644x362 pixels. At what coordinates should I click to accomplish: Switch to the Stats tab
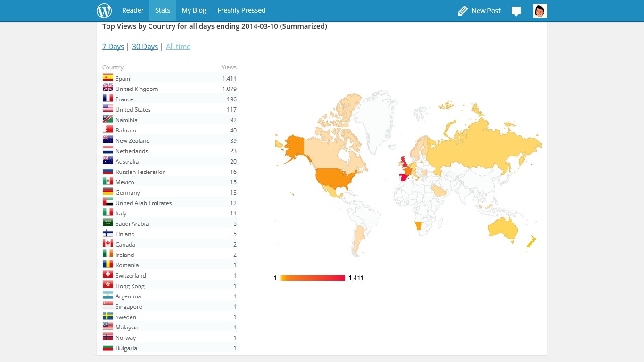(x=163, y=10)
